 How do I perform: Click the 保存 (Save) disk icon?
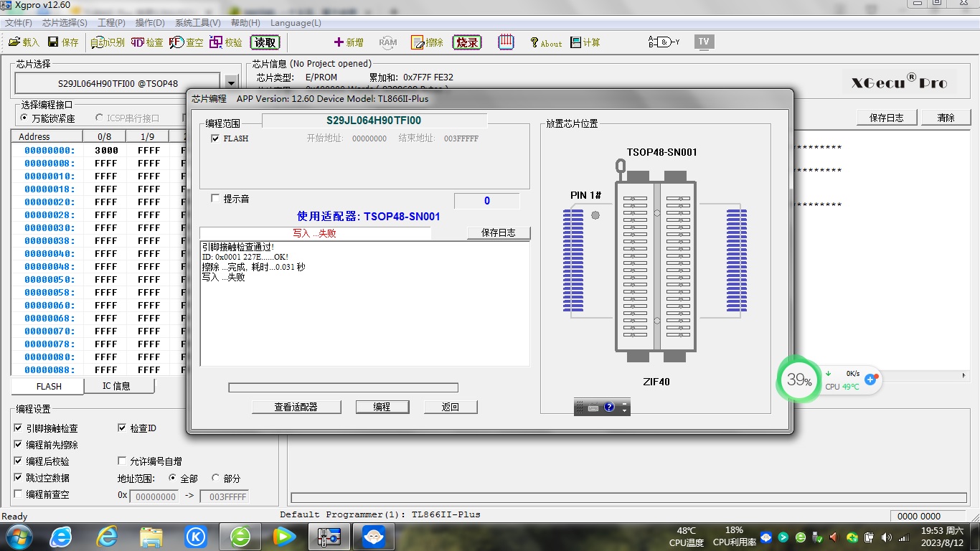coord(54,42)
